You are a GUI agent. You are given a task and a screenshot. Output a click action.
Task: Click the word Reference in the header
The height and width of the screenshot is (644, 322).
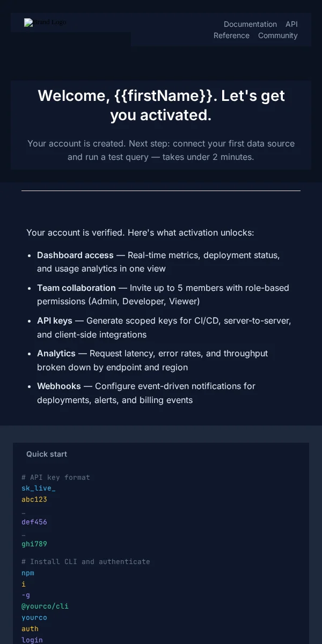click(231, 35)
